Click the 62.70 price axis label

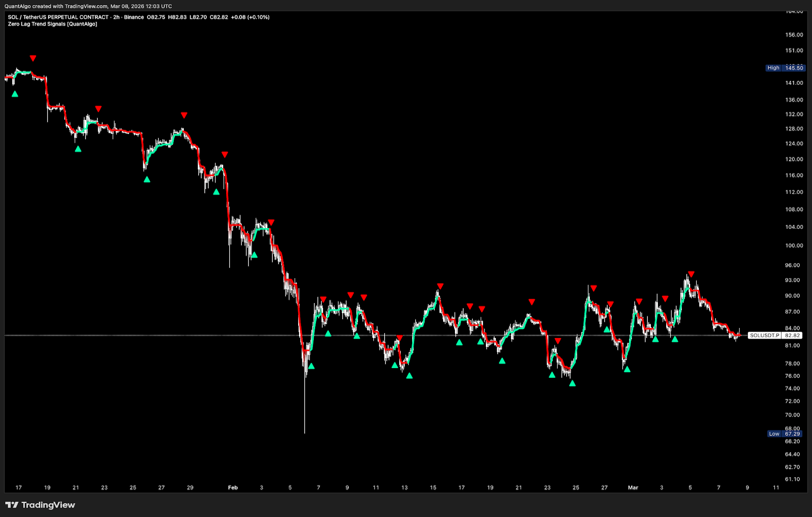pyautogui.click(x=792, y=467)
